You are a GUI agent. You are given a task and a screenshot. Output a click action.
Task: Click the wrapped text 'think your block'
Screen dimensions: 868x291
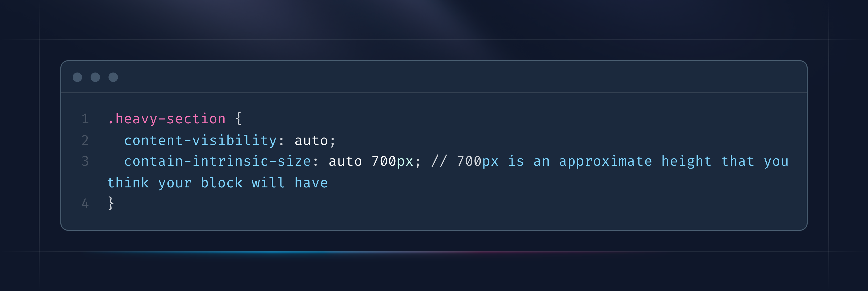click(175, 183)
